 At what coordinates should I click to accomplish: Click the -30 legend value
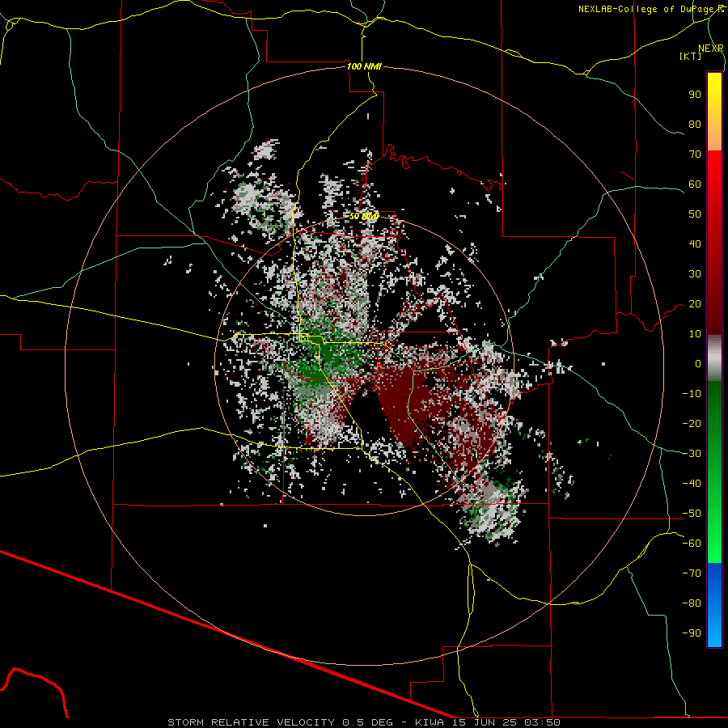(x=692, y=454)
